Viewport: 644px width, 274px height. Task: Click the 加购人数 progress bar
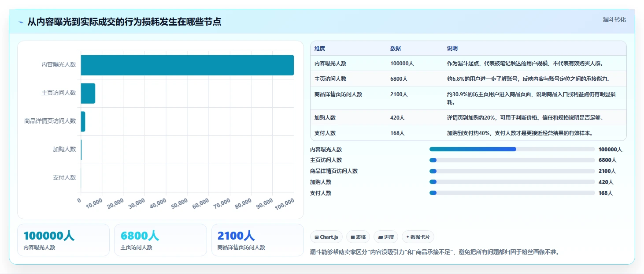click(512, 182)
